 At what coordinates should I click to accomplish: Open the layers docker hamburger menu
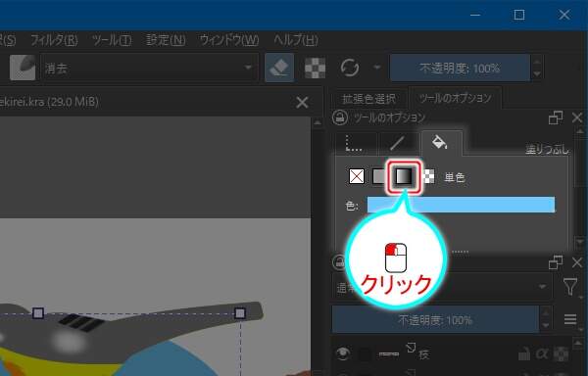click(x=570, y=319)
